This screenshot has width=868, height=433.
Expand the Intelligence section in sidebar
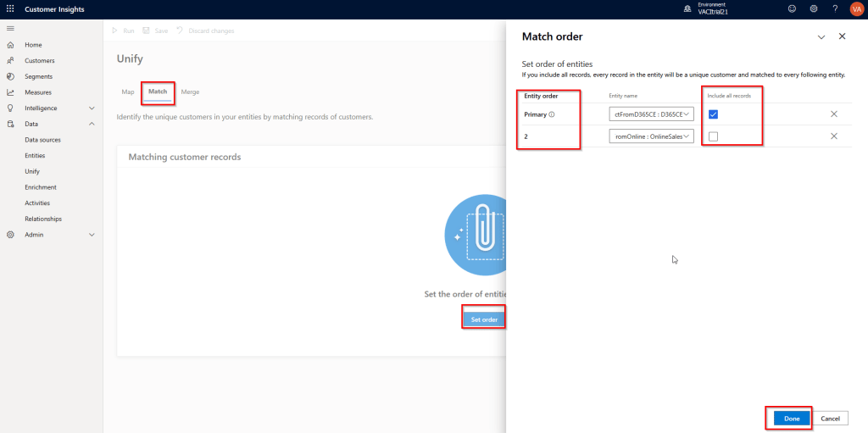click(92, 108)
